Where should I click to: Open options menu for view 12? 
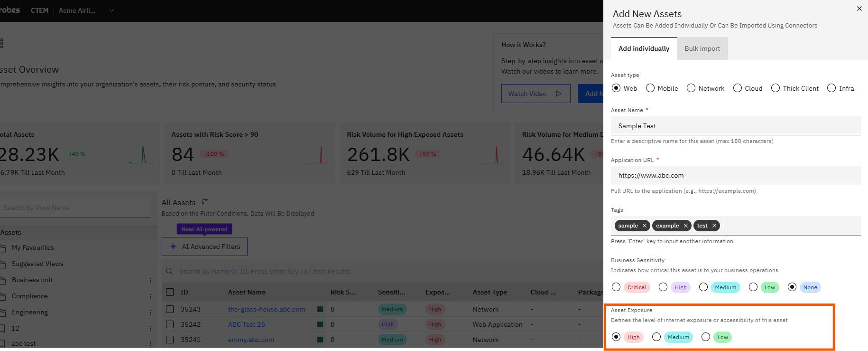pyautogui.click(x=150, y=329)
